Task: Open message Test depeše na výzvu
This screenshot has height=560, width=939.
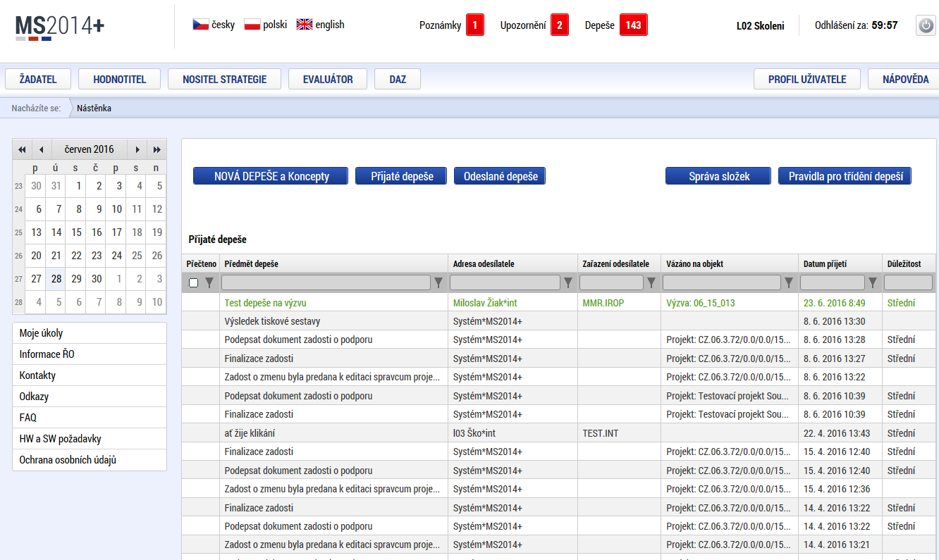Action: tap(265, 303)
